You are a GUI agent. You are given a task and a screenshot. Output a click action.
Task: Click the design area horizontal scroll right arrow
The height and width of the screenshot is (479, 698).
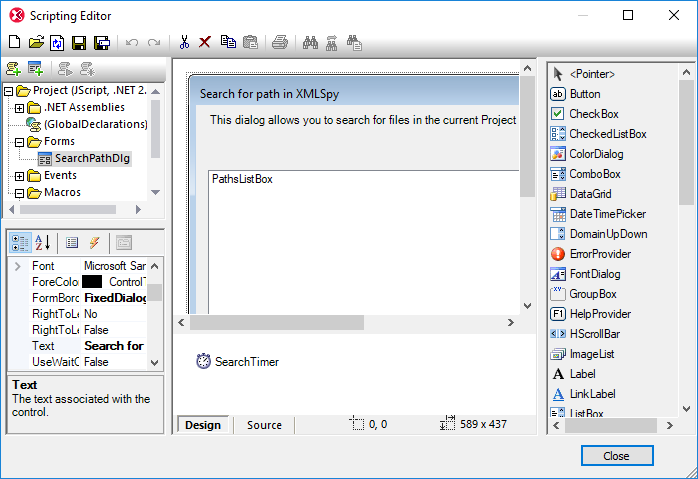(x=511, y=323)
